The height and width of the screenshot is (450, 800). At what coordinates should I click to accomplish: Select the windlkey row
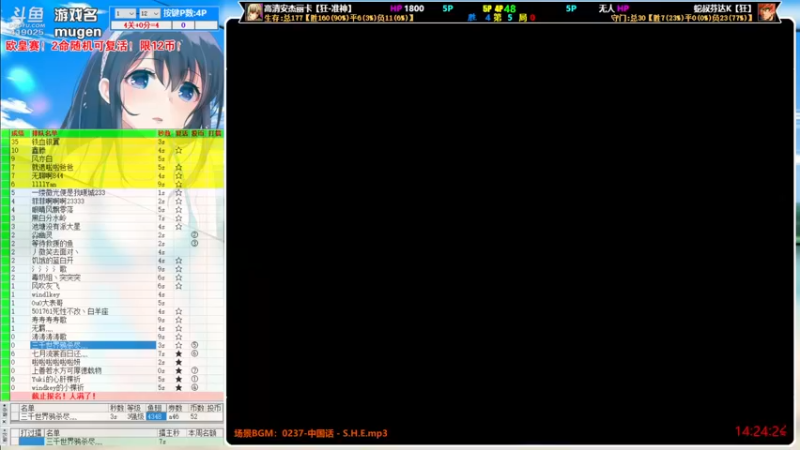[x=116, y=294]
